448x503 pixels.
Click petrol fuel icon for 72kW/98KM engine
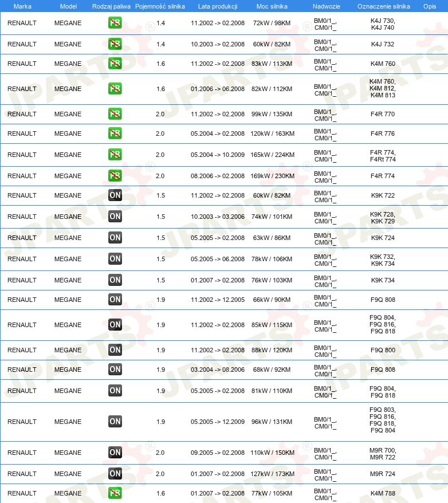coord(115,23)
